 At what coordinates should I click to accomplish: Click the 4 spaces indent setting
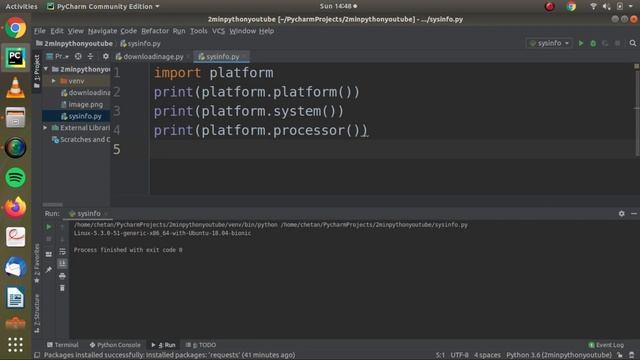tap(487, 355)
